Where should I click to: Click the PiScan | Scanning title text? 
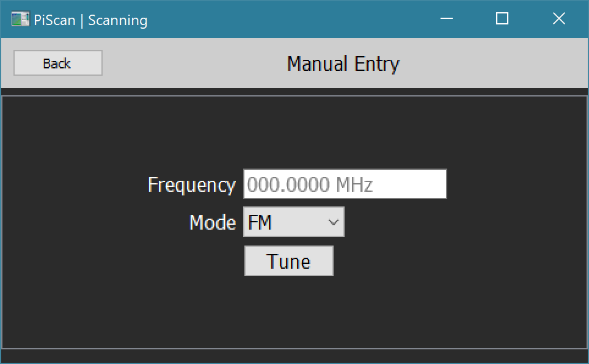tap(90, 20)
